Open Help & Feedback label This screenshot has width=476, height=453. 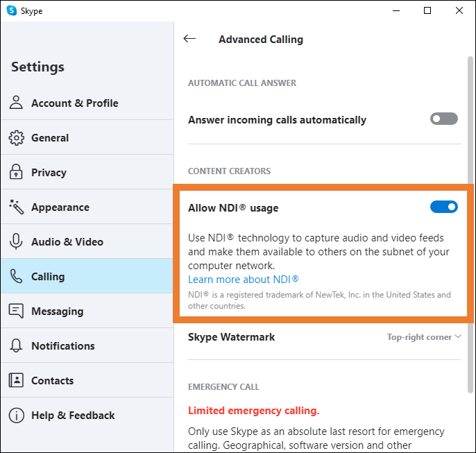coord(73,415)
